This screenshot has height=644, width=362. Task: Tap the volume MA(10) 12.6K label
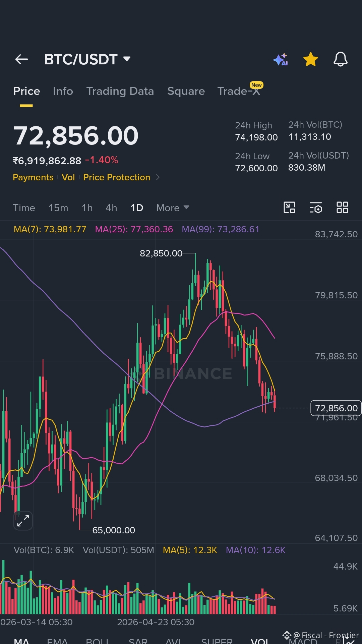[x=256, y=550]
